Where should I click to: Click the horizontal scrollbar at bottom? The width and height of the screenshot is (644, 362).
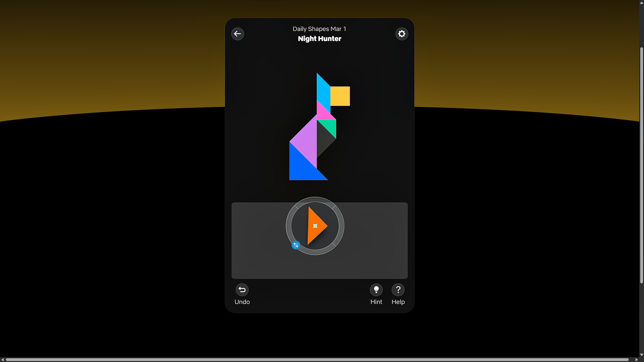click(317, 360)
